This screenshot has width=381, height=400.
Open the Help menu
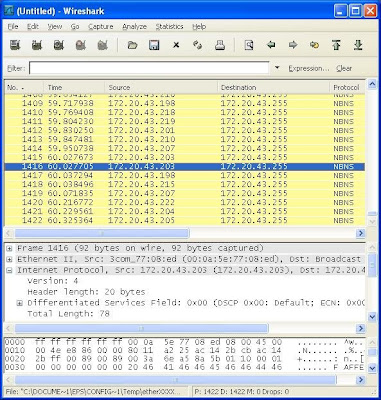[x=199, y=27]
